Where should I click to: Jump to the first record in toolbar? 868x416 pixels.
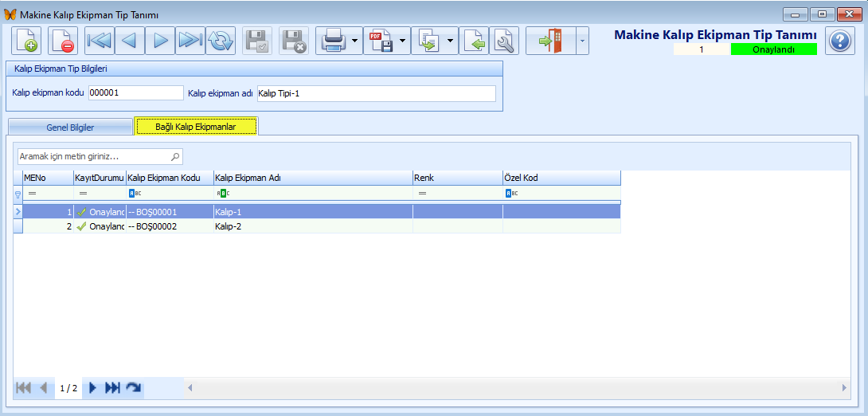tap(100, 41)
